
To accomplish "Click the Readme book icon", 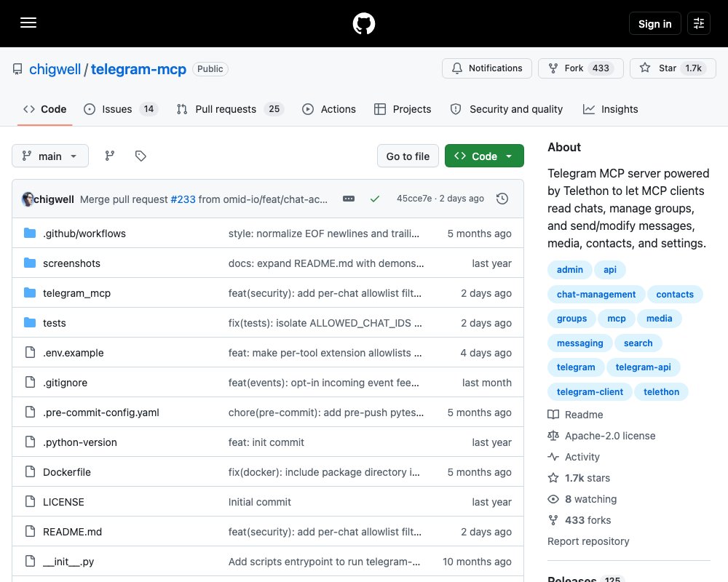I will (x=553, y=415).
